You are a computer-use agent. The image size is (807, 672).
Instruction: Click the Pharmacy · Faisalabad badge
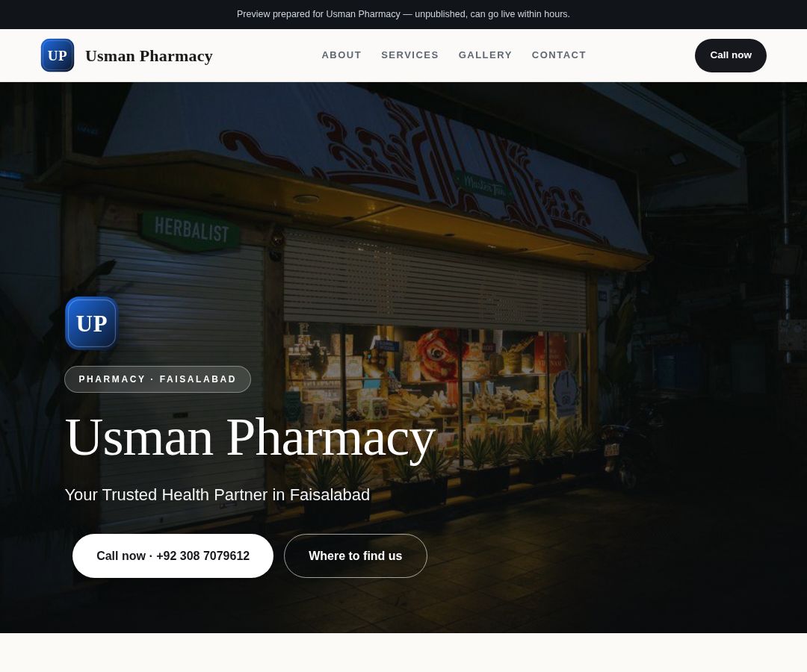[158, 379]
